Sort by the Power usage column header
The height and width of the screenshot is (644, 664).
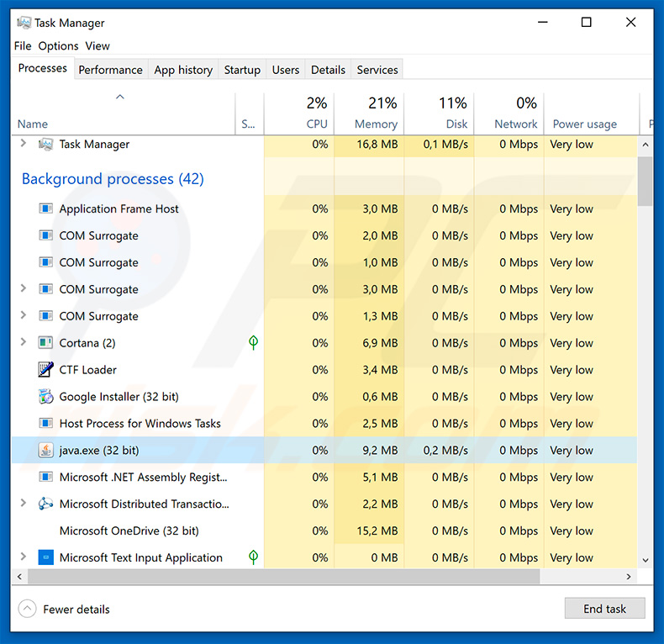(592, 113)
